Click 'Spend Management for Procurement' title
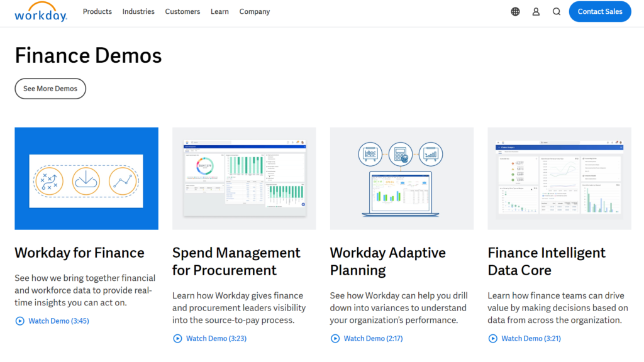Screen dimensions: 644x362 tap(236, 261)
